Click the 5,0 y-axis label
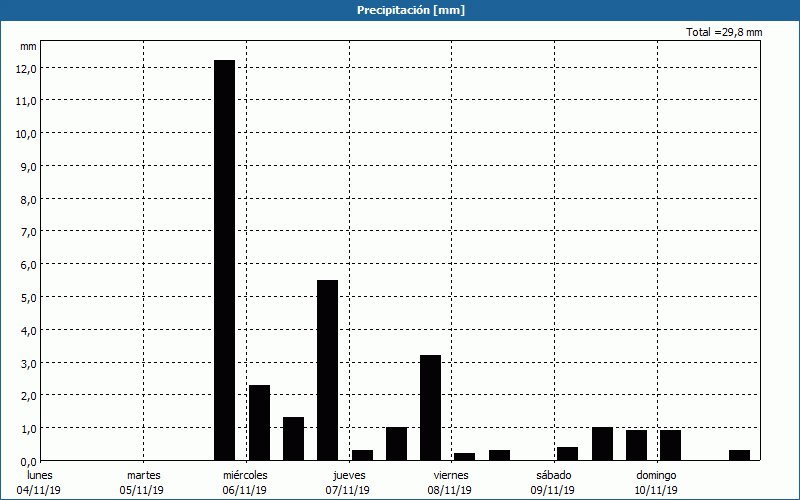 point(29,298)
